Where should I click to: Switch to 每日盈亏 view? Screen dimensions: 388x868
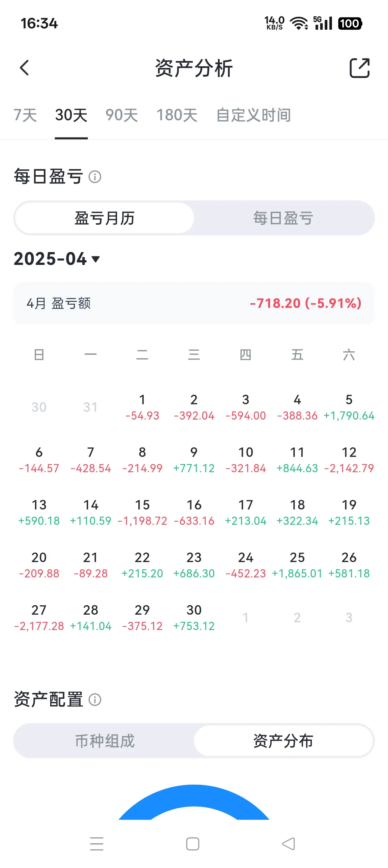283,218
